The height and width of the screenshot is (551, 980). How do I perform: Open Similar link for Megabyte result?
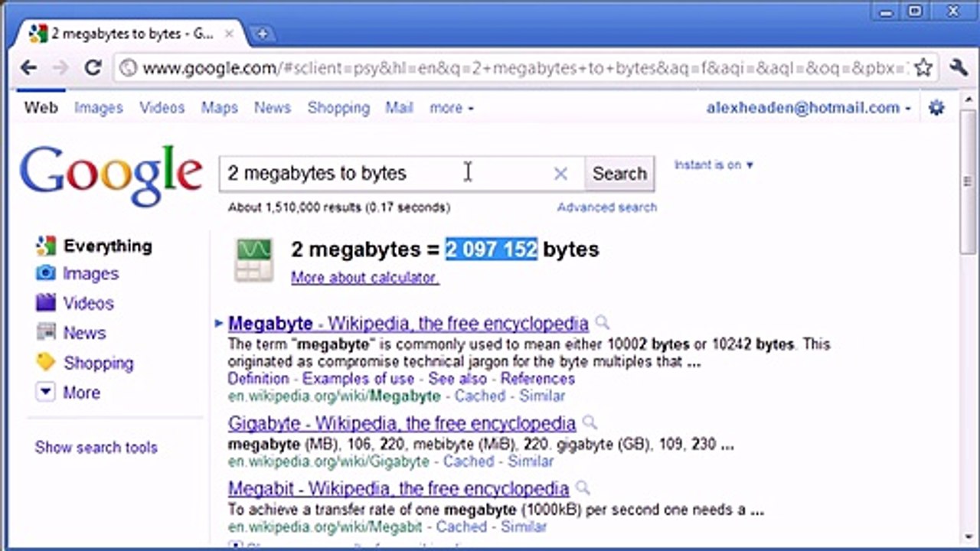coord(542,396)
